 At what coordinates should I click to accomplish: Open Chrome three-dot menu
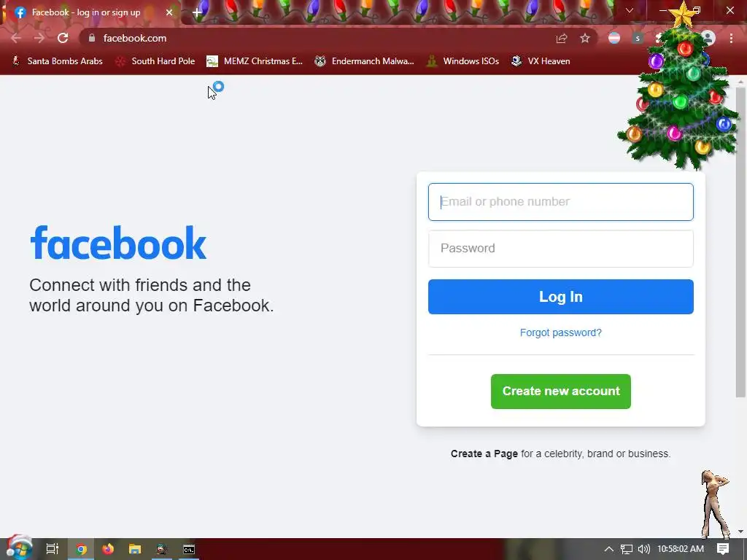tap(731, 38)
